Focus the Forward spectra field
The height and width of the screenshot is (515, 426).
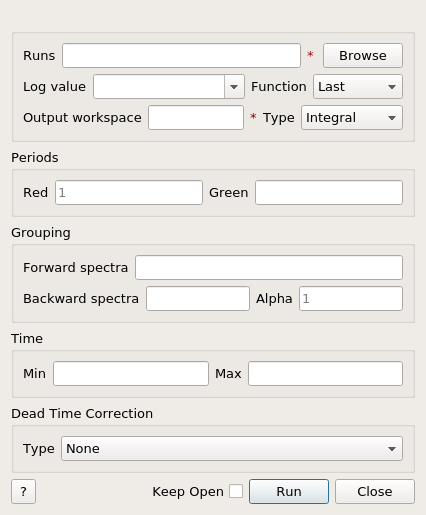(269, 268)
